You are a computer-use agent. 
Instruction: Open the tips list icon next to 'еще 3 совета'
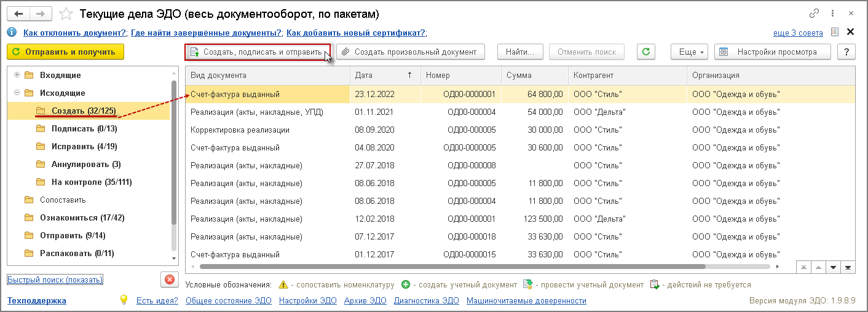(834, 33)
